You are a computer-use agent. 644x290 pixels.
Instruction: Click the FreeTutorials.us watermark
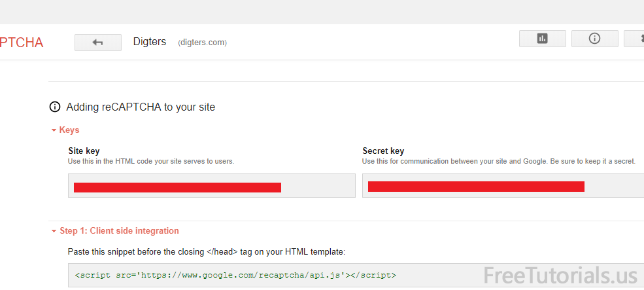pos(561,276)
